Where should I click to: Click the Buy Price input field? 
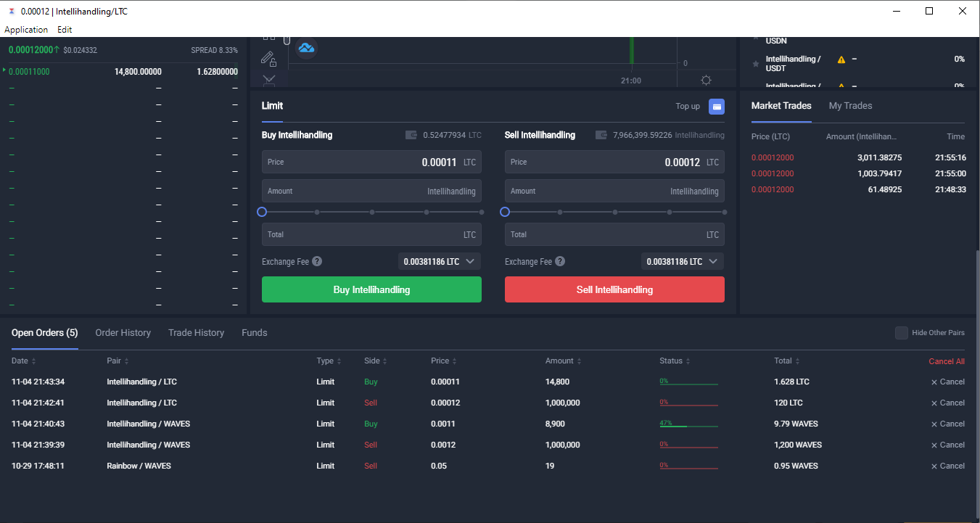pos(371,162)
